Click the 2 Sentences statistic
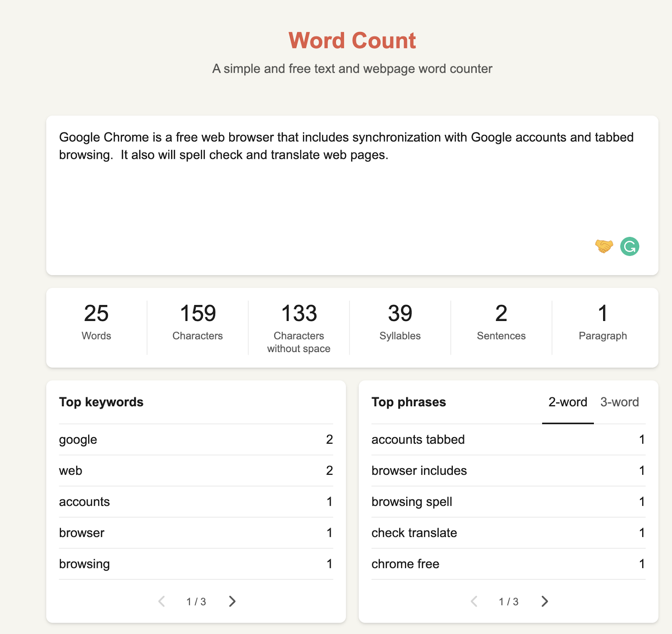This screenshot has width=672, height=634. [501, 322]
